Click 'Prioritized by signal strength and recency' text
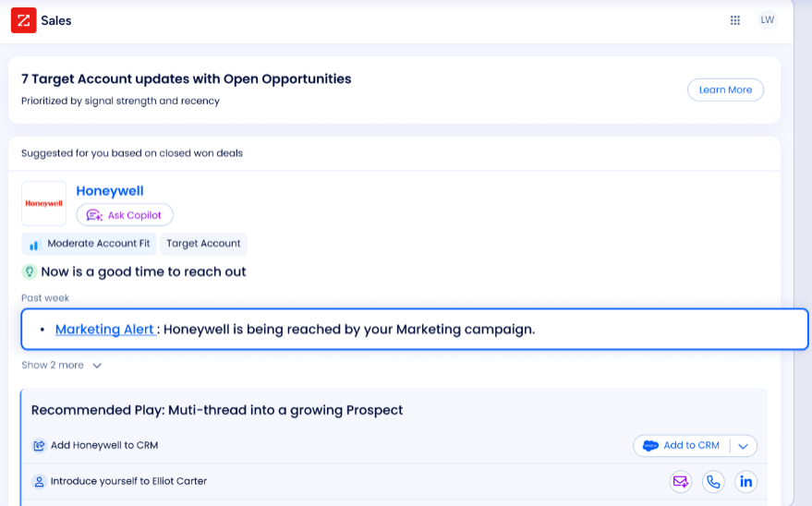 (x=121, y=101)
